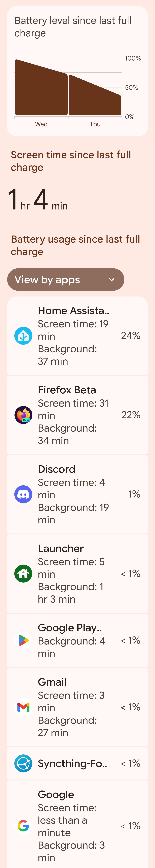Tap the Discord app icon

point(23,494)
